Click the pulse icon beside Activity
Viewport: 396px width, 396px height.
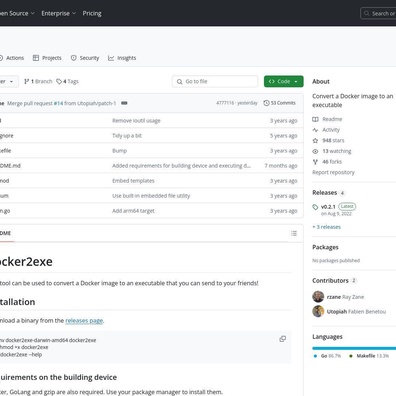[x=315, y=130]
